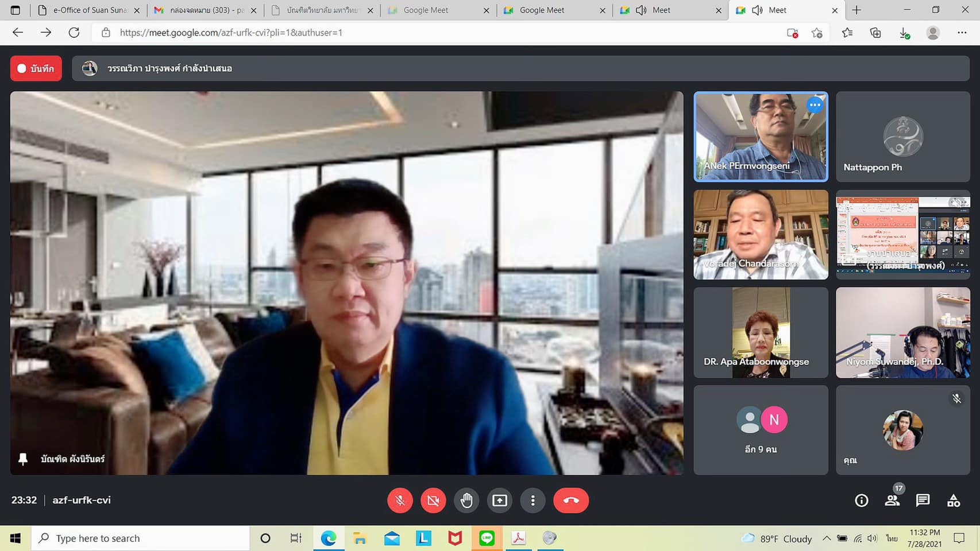
Task: Unpin the main video with the pin icon
Action: pos(23,459)
